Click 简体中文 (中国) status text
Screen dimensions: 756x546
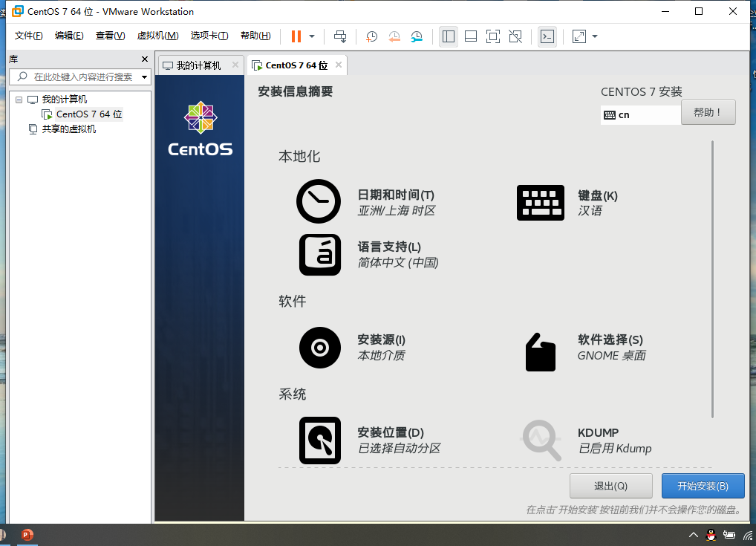pos(398,262)
